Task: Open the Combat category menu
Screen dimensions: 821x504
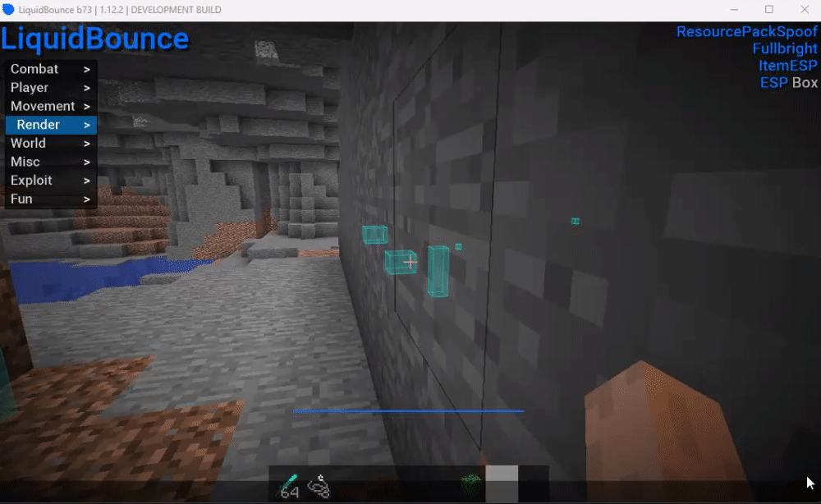Action: pos(51,69)
